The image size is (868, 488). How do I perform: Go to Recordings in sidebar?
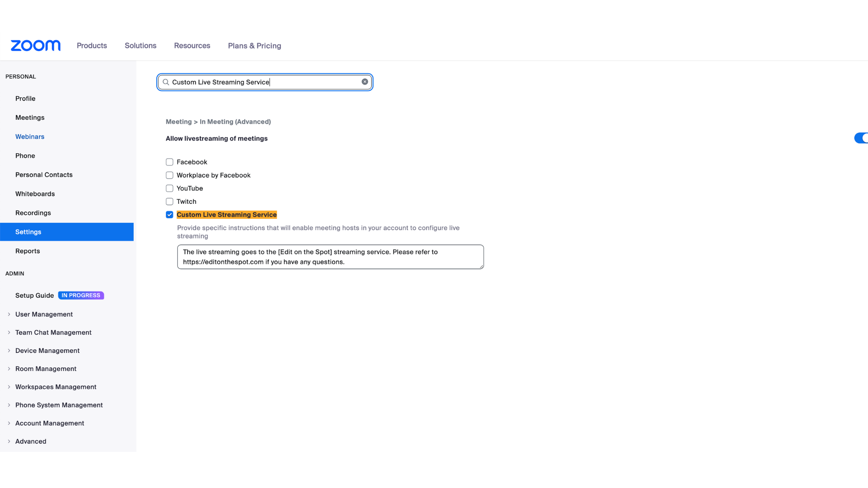(x=33, y=213)
